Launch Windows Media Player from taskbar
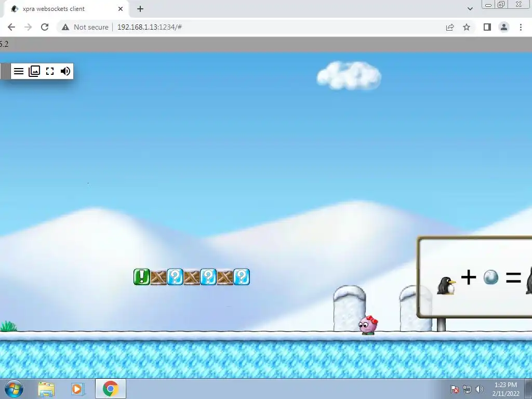Image resolution: width=532 pixels, height=399 pixels. click(78, 389)
